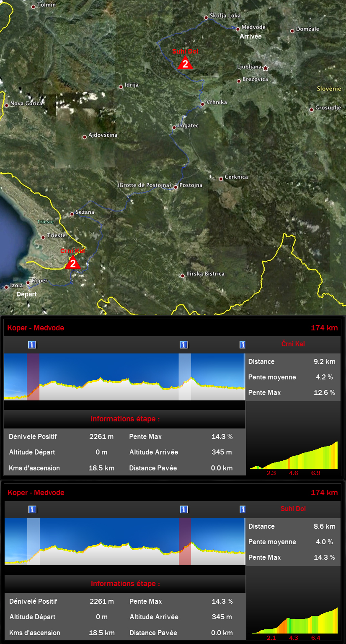Select purple Suhi Dol section in lower profile
The height and width of the screenshot is (644, 346).
[185, 542]
